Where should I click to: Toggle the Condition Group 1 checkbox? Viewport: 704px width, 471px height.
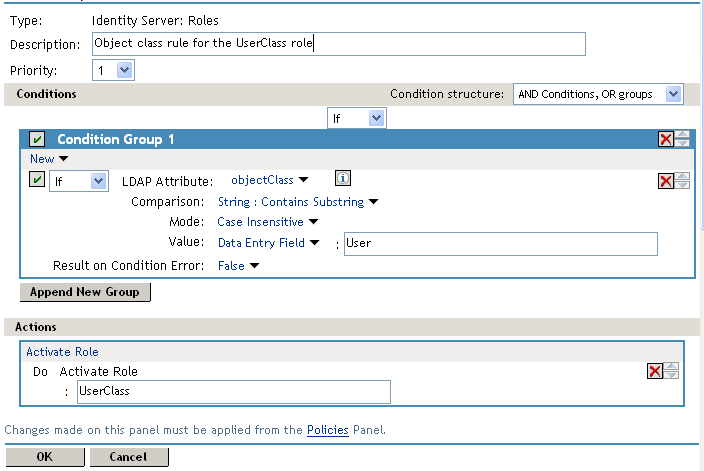(x=37, y=140)
